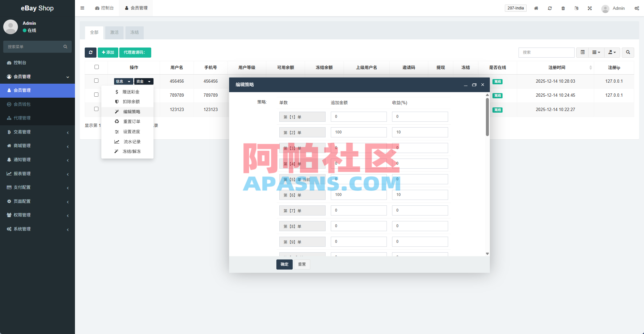Toggle the sidebar hamburger menu icon
The height and width of the screenshot is (334, 644).
pyautogui.click(x=82, y=8)
